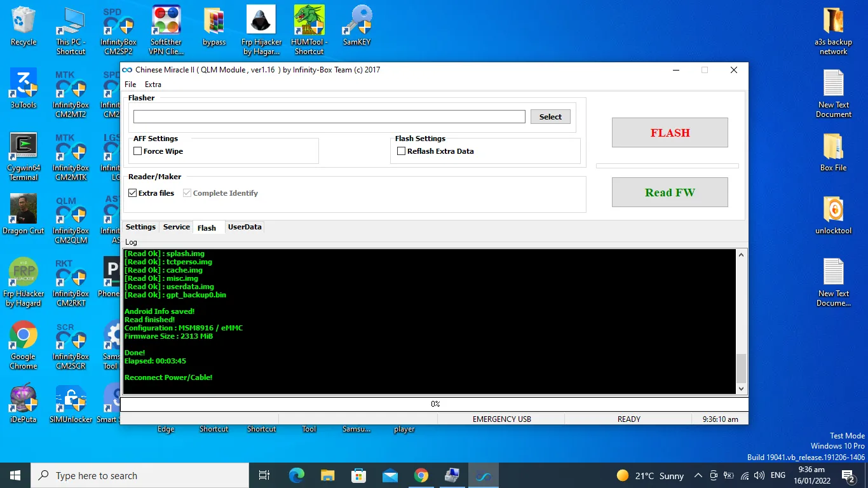Image resolution: width=868 pixels, height=488 pixels.
Task: Click the Chrome icon in the taskbar
Action: (421, 475)
